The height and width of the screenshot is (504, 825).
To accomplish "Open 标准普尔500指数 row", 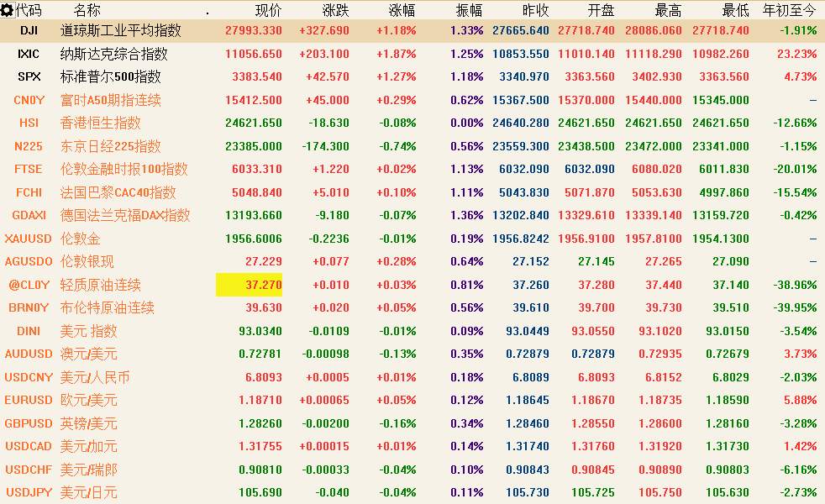I will [x=111, y=76].
